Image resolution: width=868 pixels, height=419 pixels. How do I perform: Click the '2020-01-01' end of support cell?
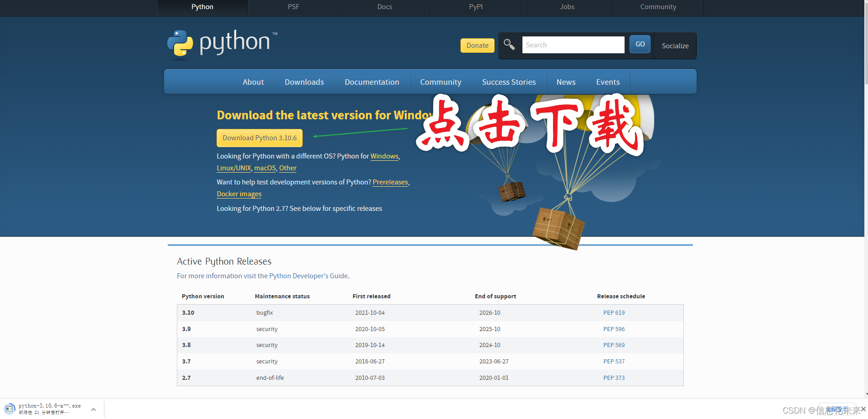(x=494, y=378)
